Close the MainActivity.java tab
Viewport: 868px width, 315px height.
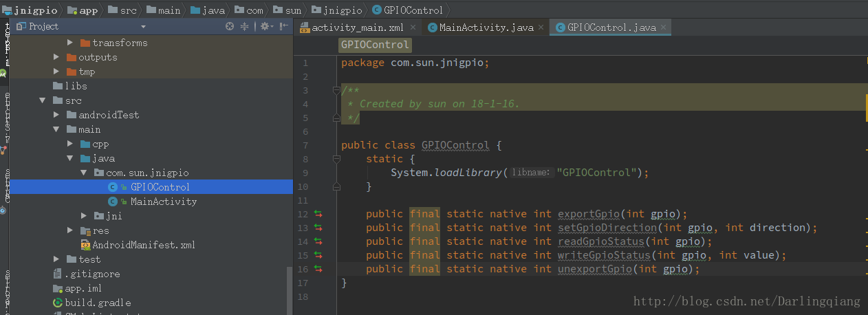pos(541,28)
